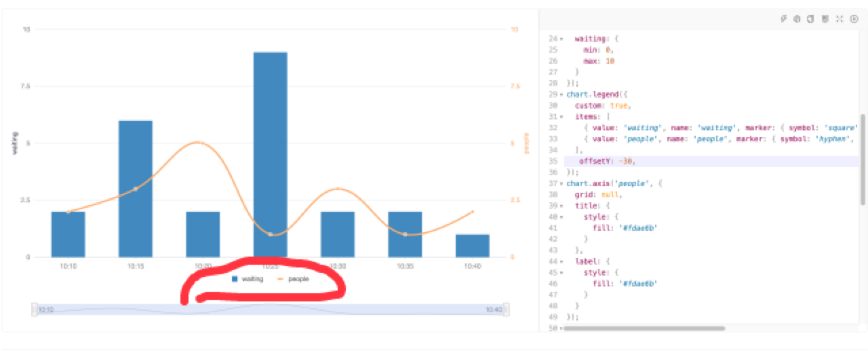Toggle the blue square waiting legend item

248,279
